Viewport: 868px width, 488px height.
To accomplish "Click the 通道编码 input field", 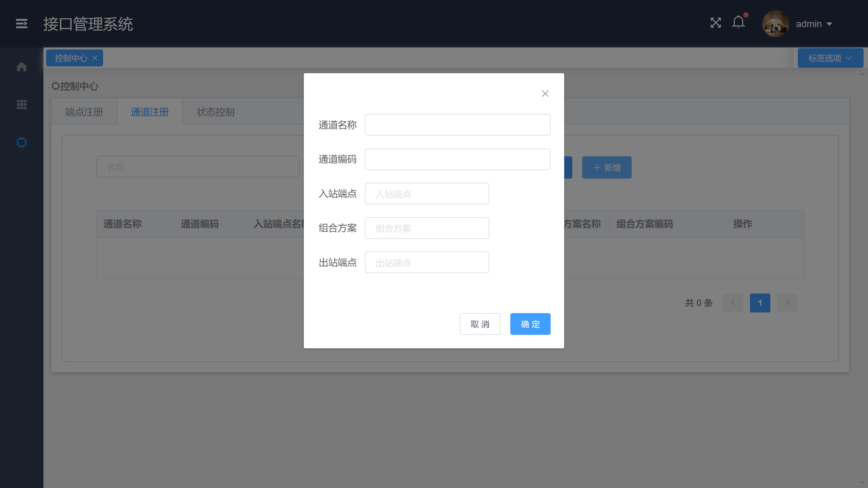I will [457, 159].
